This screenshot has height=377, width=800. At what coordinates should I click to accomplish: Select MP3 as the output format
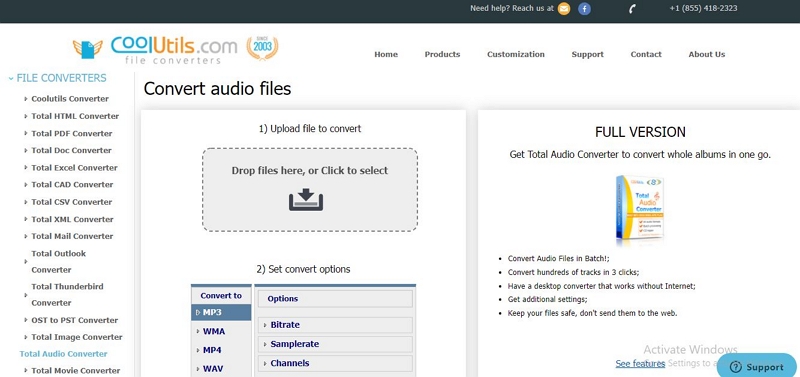pos(221,312)
